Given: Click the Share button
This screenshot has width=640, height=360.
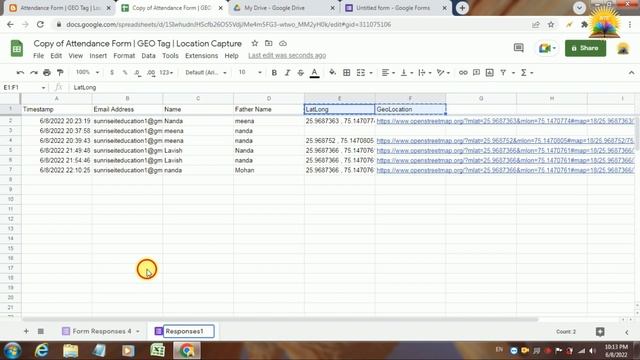Looking at the screenshot, I should coord(585,48).
